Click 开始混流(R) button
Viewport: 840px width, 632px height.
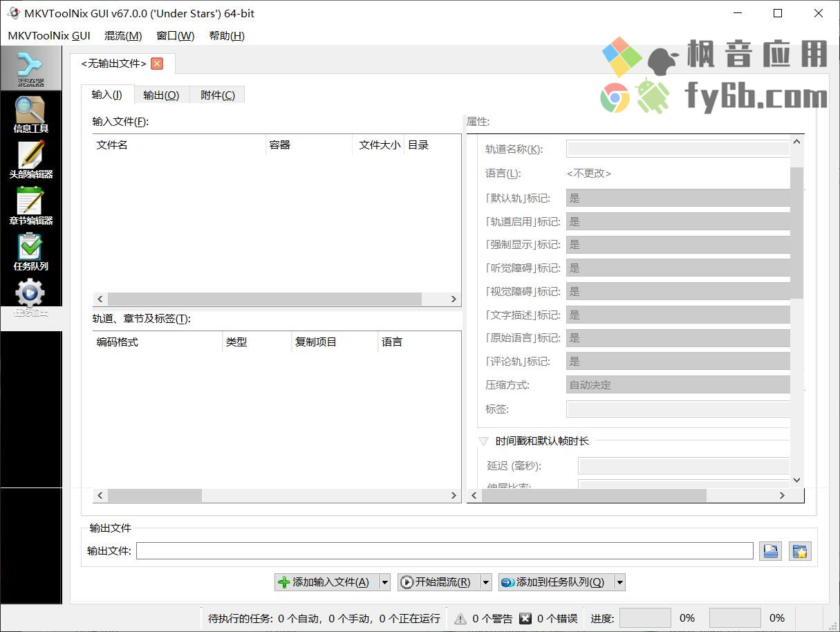438,582
